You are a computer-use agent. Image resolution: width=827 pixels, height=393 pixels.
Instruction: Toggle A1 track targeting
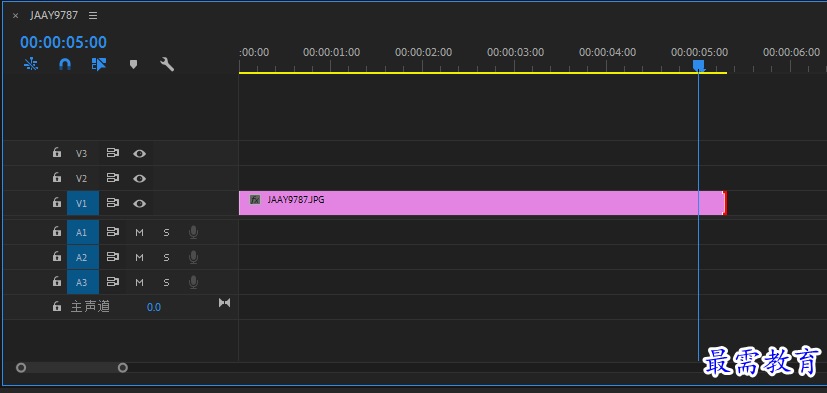tap(83, 232)
